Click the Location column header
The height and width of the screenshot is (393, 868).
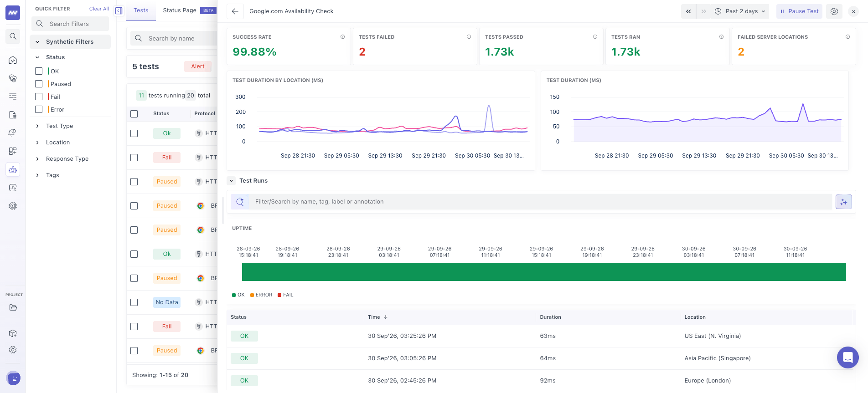[695, 317]
